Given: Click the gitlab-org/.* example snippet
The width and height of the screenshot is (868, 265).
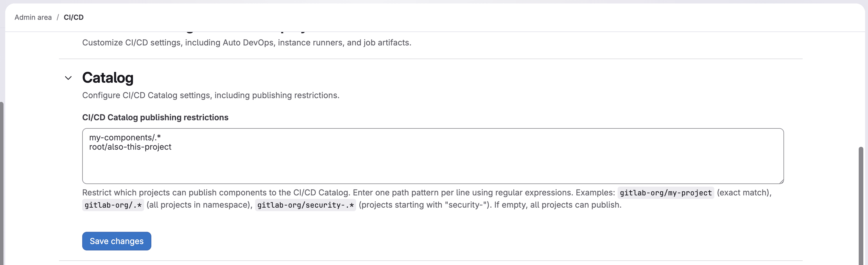Looking at the screenshot, I should 112,205.
